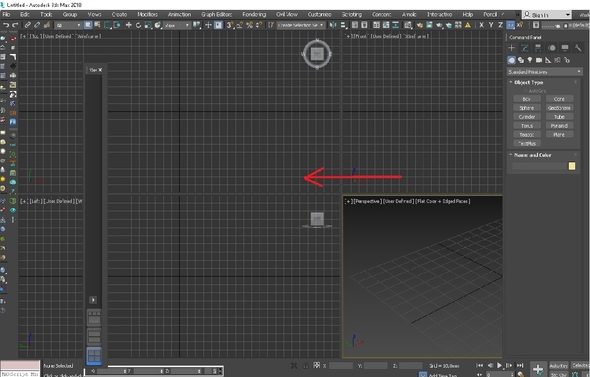590x377 pixels.
Task: Switch to the Utilities wrench tab
Action: pos(578,48)
